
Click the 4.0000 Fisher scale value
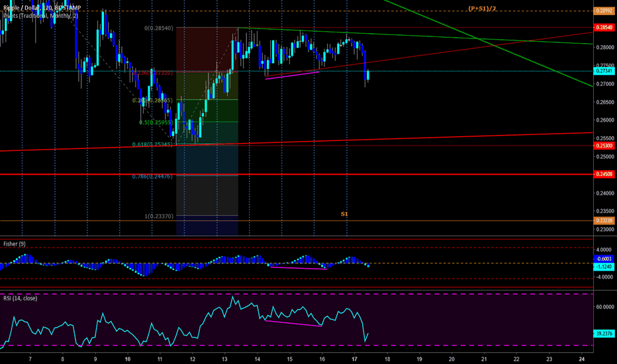click(x=604, y=250)
